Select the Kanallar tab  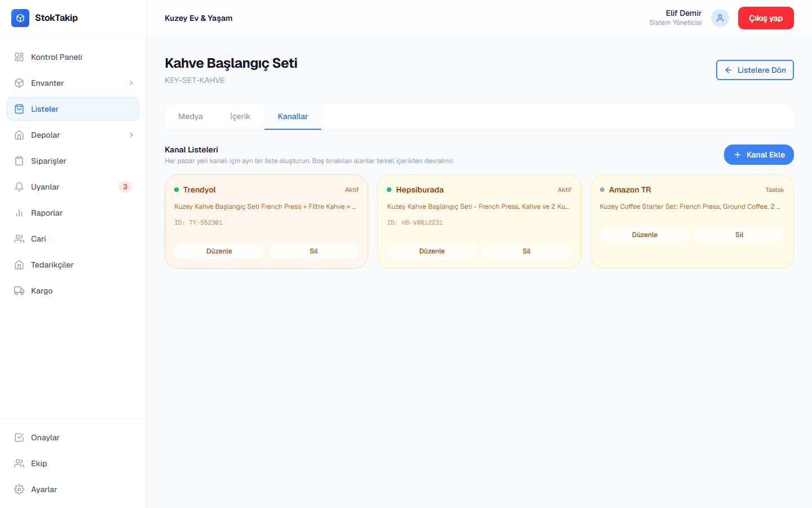[293, 116]
